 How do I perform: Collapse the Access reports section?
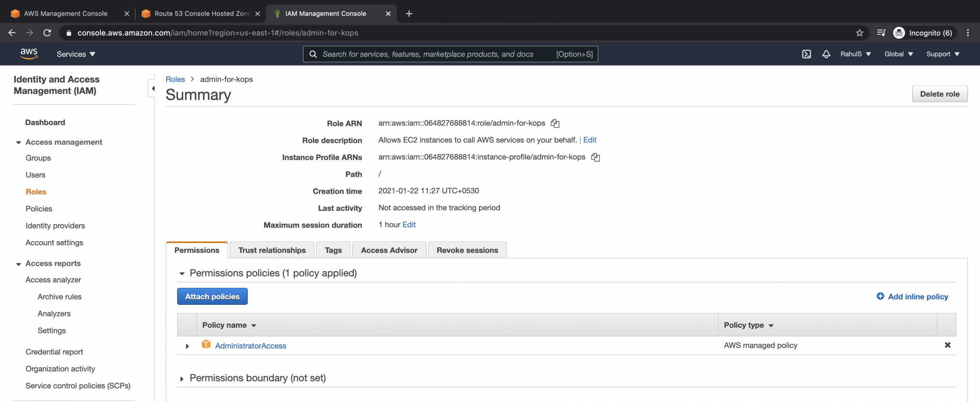click(18, 264)
